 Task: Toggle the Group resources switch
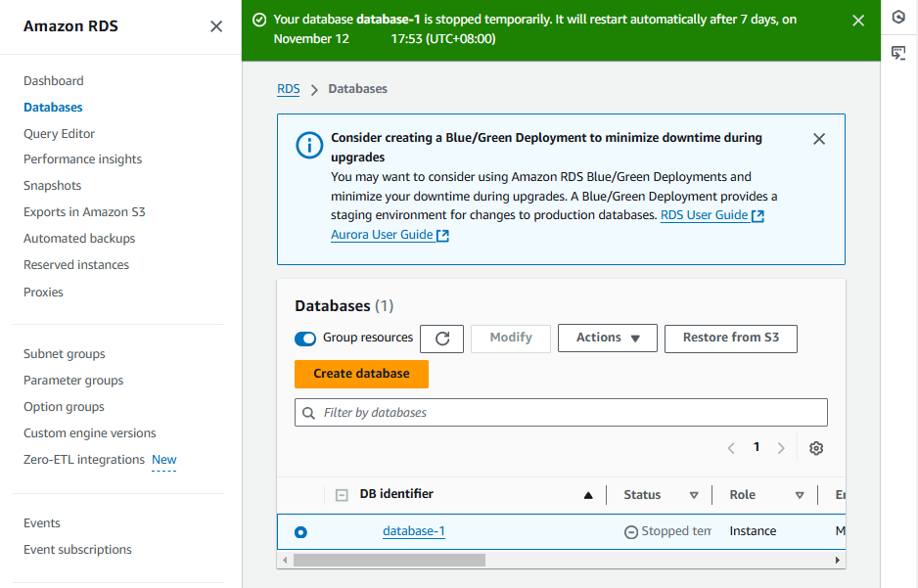click(x=305, y=339)
